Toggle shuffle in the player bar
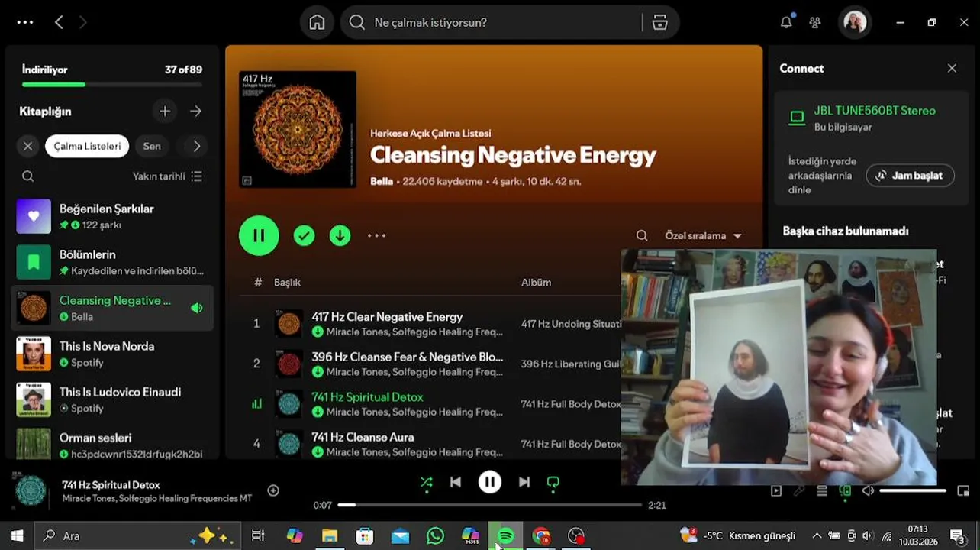This screenshot has width=980, height=550. click(x=426, y=482)
